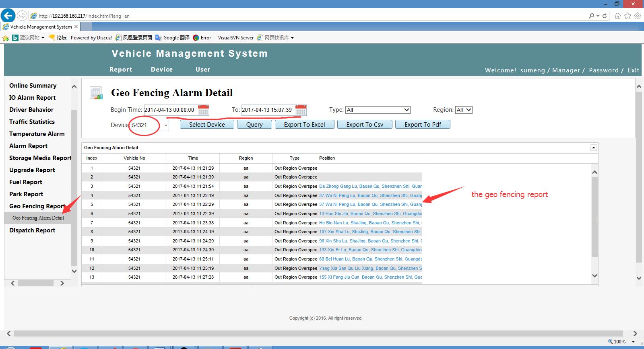The image size is (644, 349).
Task: Open the browser Home icon
Action: tap(618, 16)
